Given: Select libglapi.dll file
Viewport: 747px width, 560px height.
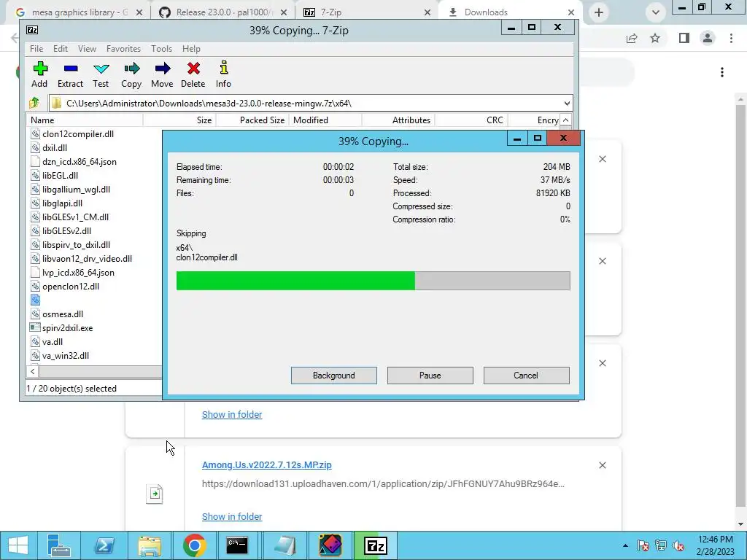Looking at the screenshot, I should coord(62,203).
